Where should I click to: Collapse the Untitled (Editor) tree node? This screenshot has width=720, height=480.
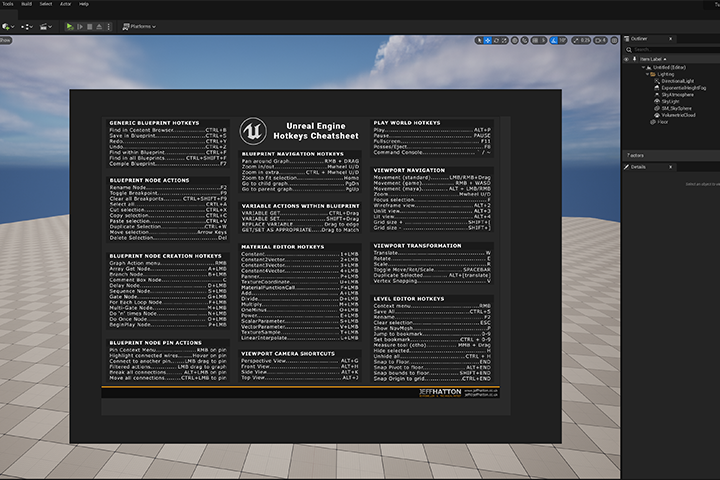point(643,67)
